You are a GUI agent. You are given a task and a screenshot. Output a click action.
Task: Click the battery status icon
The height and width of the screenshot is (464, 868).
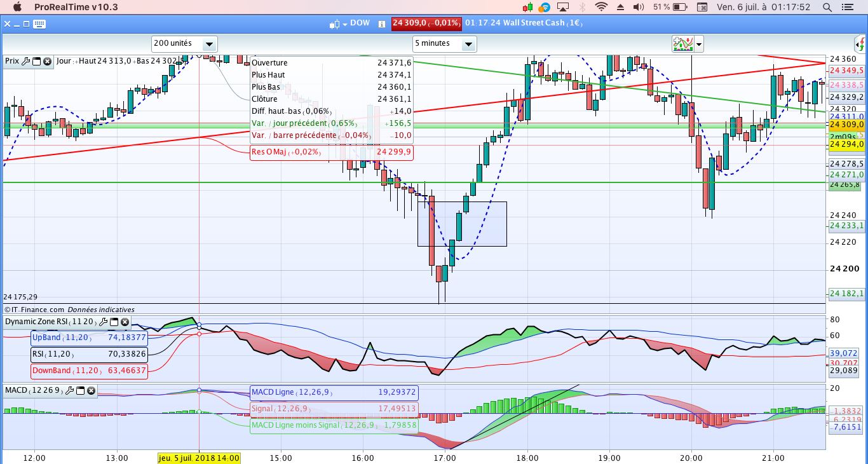[x=679, y=7]
